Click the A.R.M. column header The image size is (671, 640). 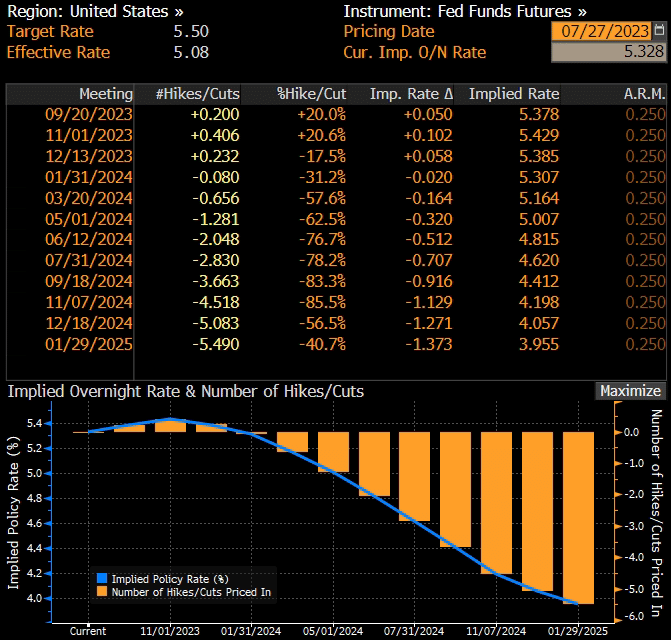click(x=614, y=94)
